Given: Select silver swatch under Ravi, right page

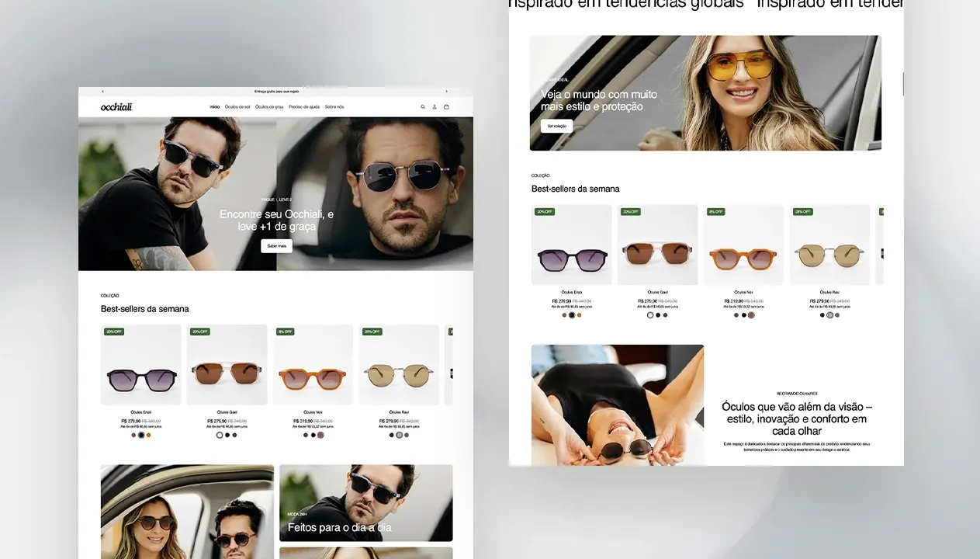Looking at the screenshot, I should [829, 315].
